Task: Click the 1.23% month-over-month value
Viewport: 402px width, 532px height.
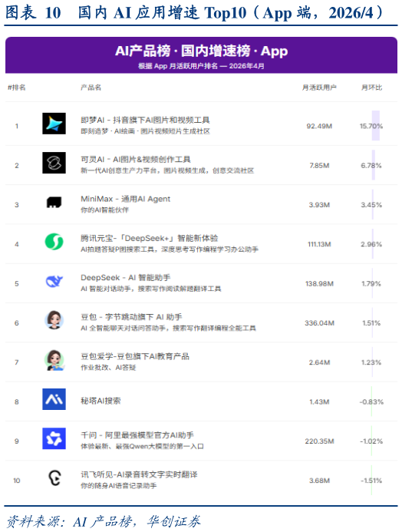Action: click(x=371, y=362)
